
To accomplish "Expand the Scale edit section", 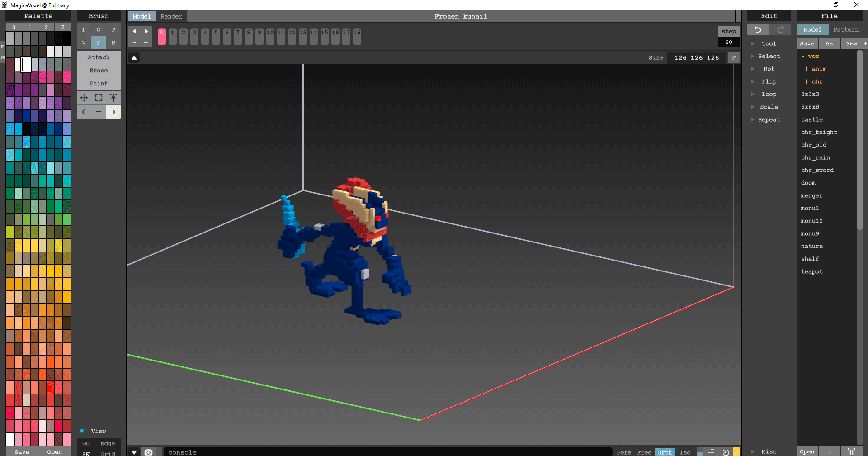I will coord(769,107).
